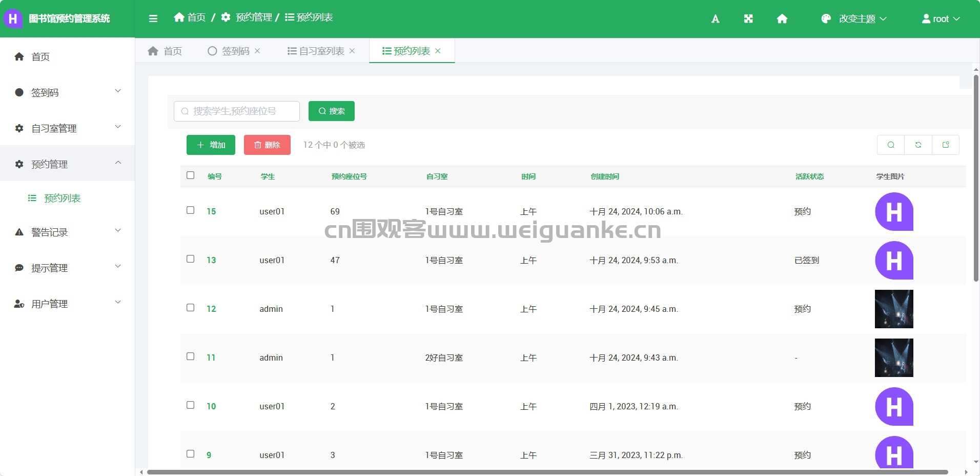
Task: Close the 自习室列表 tab
Action: pyautogui.click(x=352, y=51)
